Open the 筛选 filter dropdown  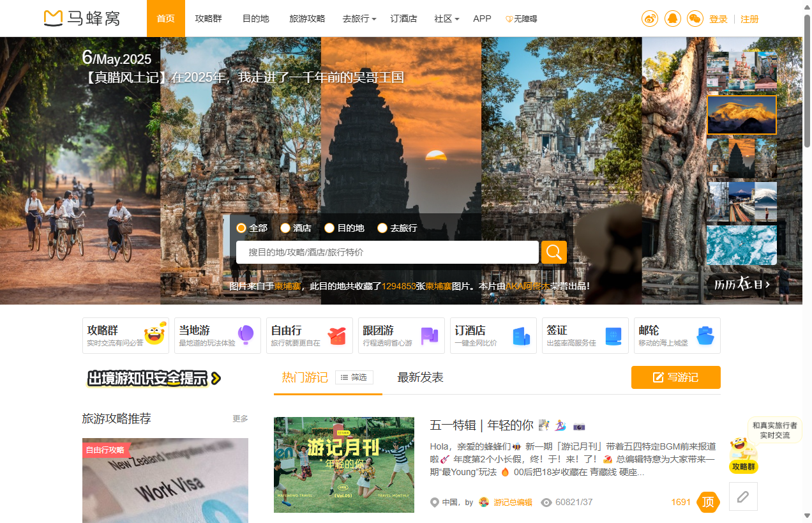(354, 377)
